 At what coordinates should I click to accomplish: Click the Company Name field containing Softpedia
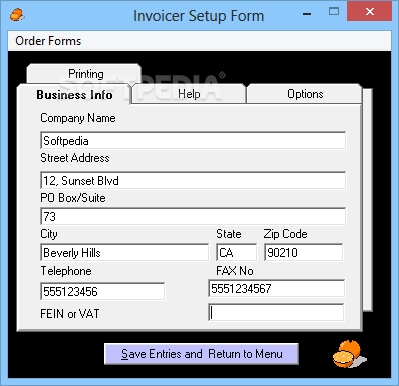pos(193,141)
